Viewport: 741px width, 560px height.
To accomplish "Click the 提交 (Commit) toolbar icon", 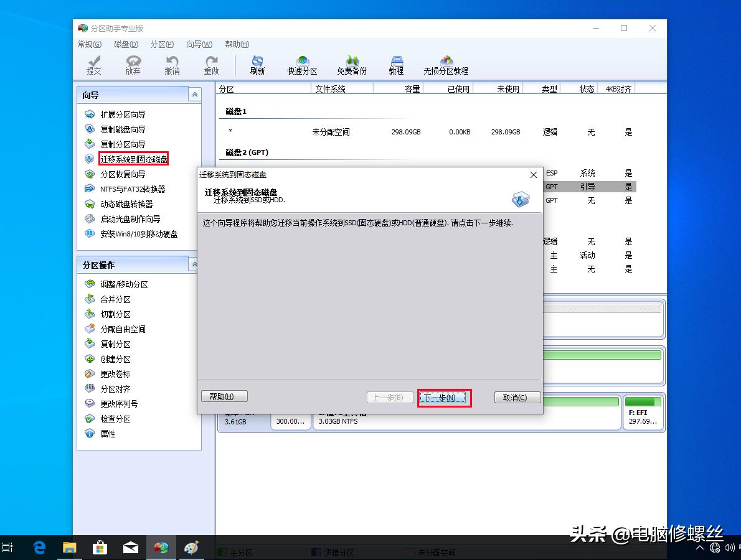I will 93,64.
